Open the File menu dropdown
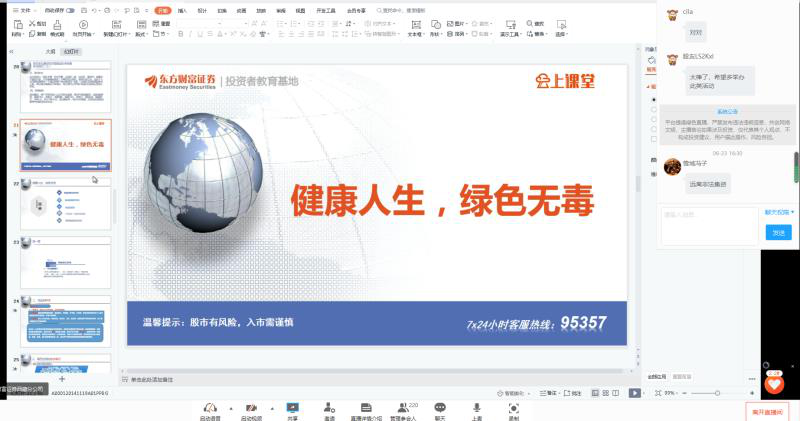Viewport: 800px width, 421px height. tap(23, 10)
